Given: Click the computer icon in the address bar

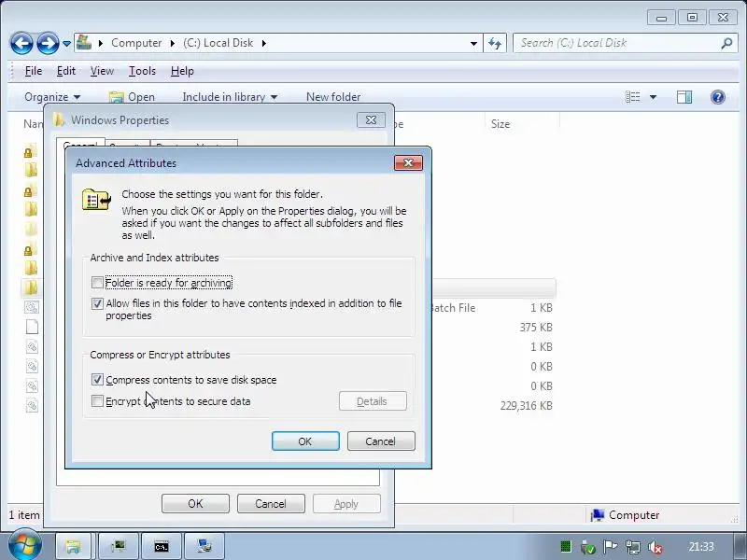Looking at the screenshot, I should tap(84, 42).
